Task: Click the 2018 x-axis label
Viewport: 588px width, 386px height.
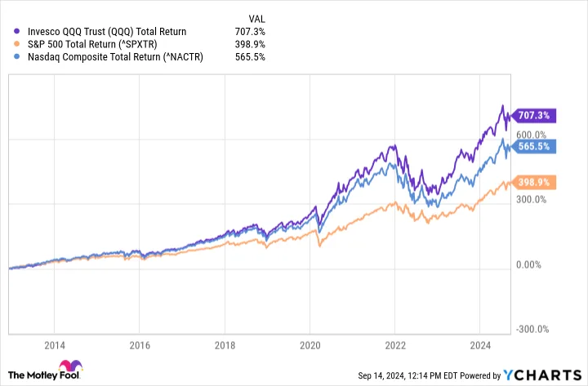Action: 225,345
